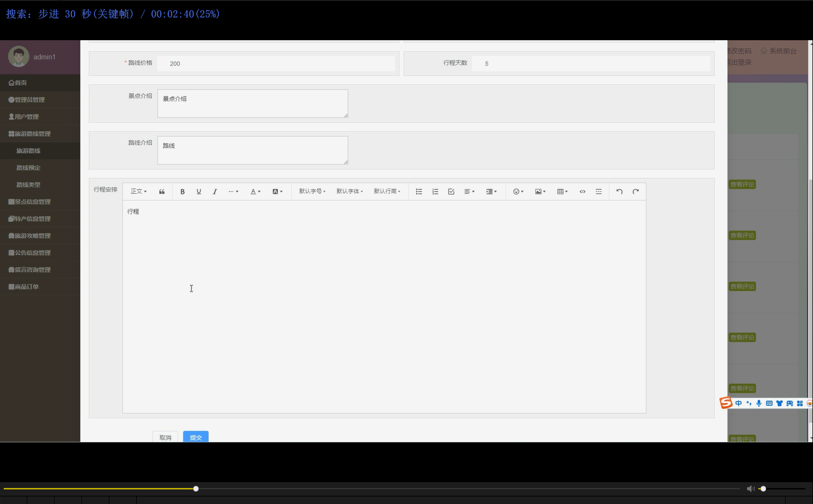The width and height of the screenshot is (813, 504).
Task: Select the 路线预定 submenu item
Action: click(x=40, y=168)
